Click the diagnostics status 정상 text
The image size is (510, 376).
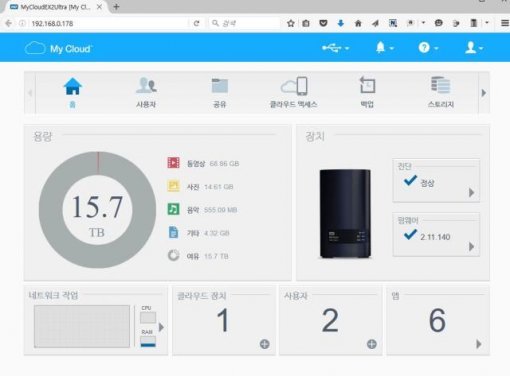[x=427, y=183]
